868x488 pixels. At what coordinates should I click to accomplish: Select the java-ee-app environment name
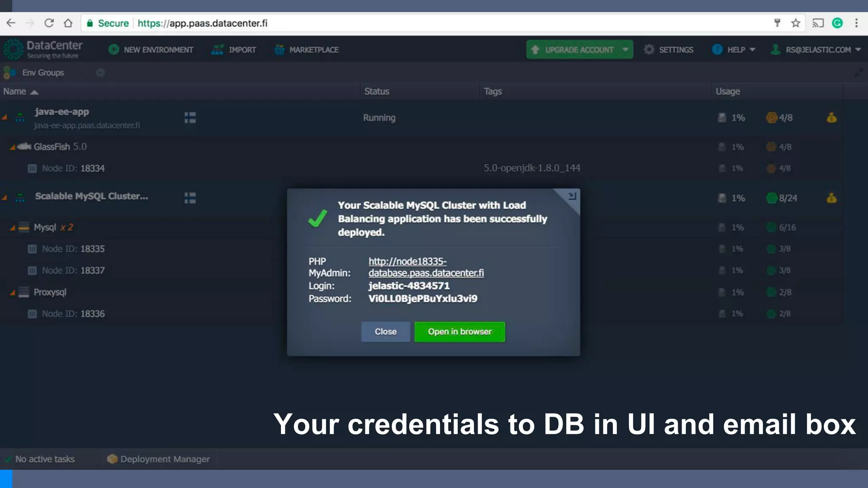pos(62,112)
